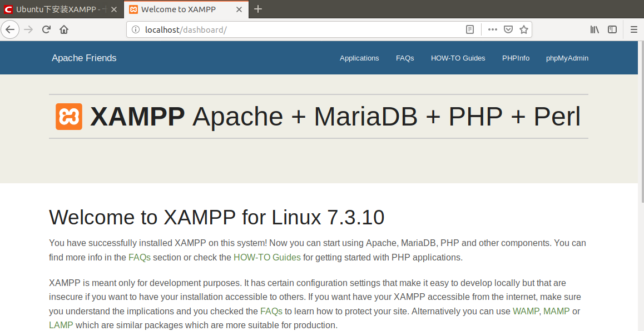Save page to Pocket
Screen dimensions: 644x331
pyautogui.click(x=508, y=29)
